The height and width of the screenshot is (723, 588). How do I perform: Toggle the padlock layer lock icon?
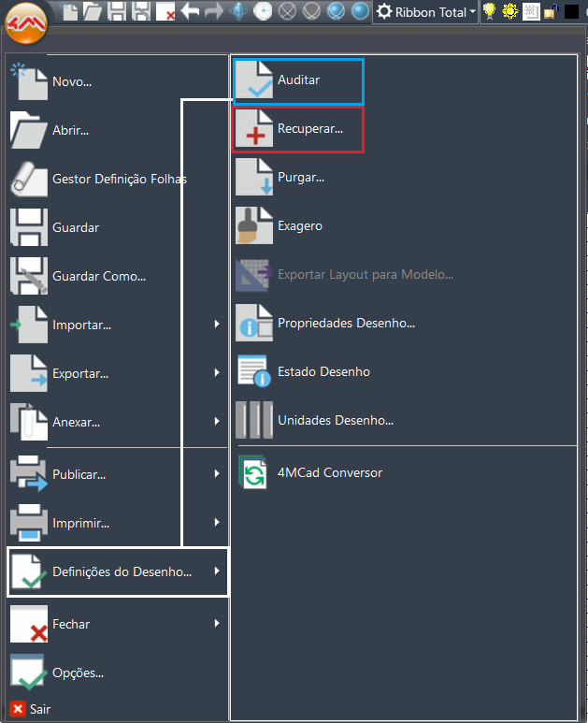[x=552, y=11]
